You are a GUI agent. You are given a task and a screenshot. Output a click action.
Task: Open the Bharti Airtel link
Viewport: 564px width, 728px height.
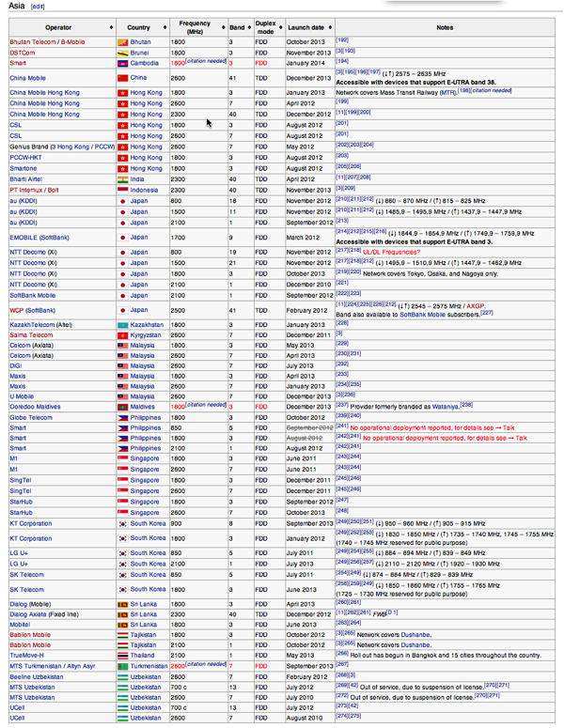26,179
